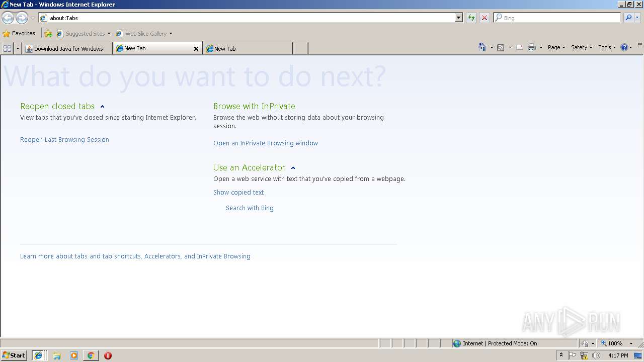This screenshot has height=362, width=644.
Task: Open an InPrivate Browsing window link
Action: (x=266, y=143)
